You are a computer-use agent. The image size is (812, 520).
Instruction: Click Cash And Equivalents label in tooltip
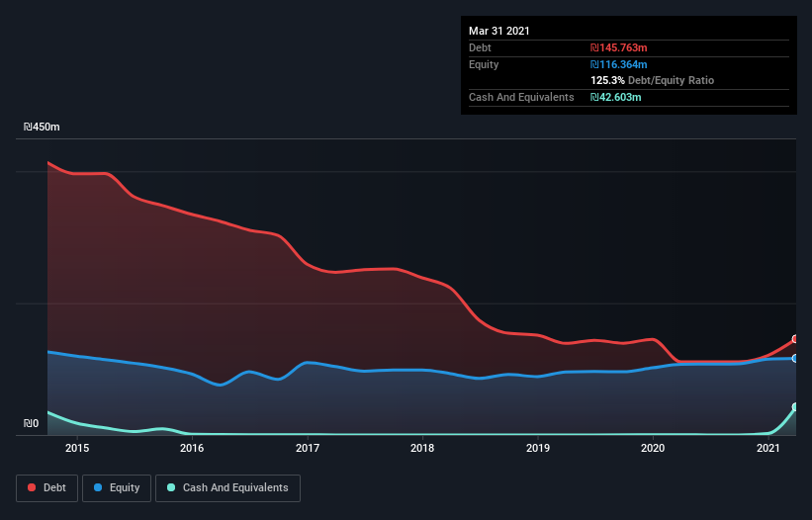point(521,97)
